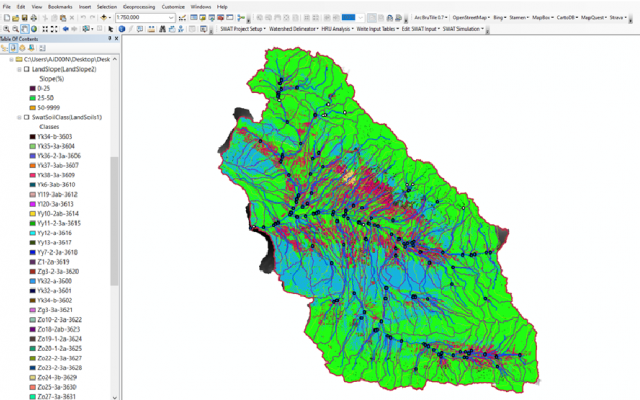Viewport: 640px width, 400px height.
Task: Open OpenStreetMap basemap dropdown
Action: coord(471,18)
